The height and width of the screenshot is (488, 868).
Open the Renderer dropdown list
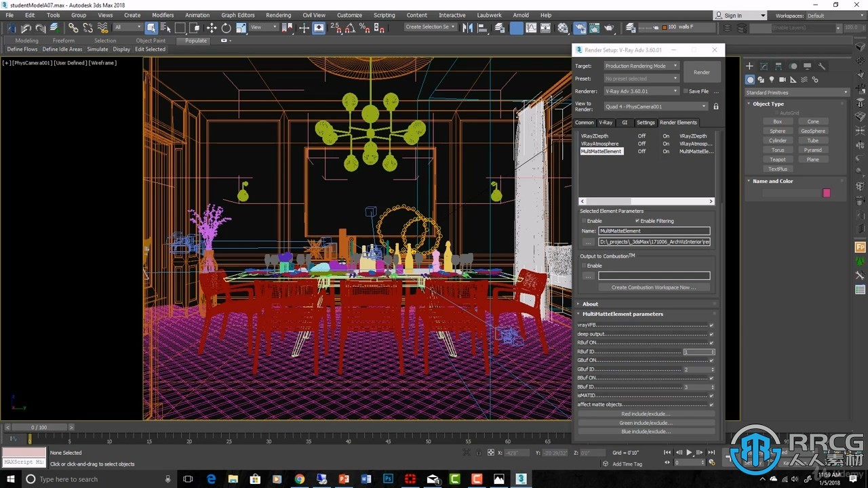(x=641, y=91)
